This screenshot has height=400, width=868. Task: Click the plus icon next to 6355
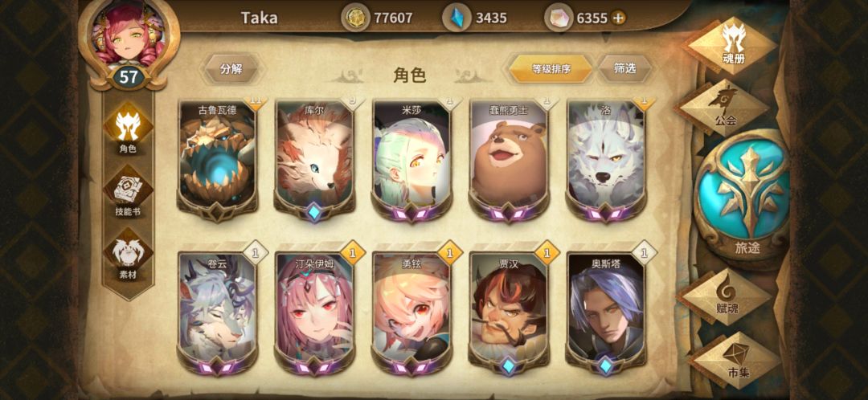(x=618, y=18)
